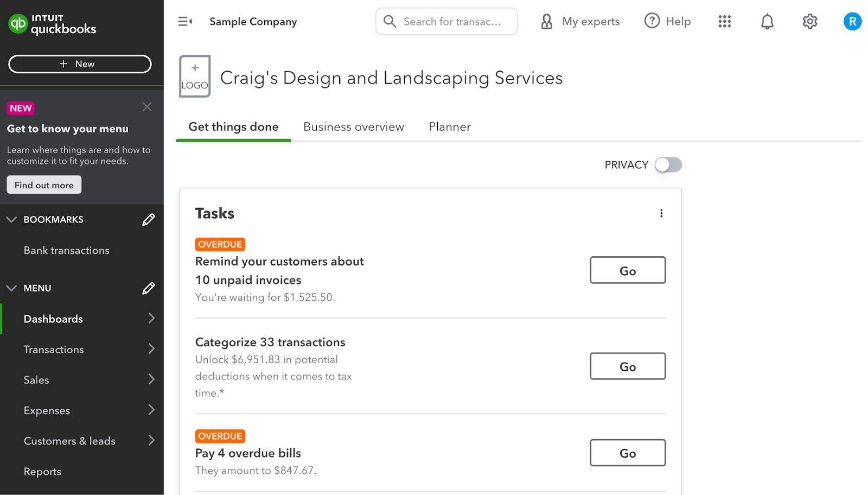Switch to the Business overview tab

(x=354, y=126)
